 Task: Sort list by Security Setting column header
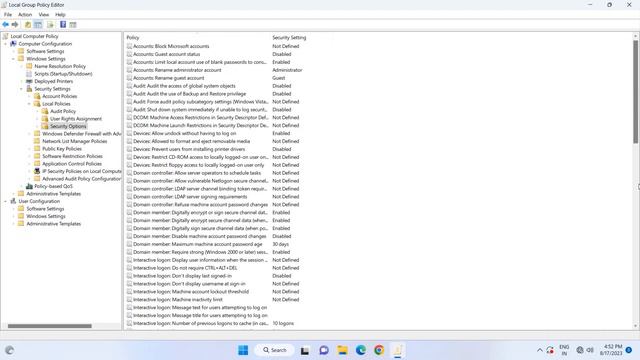click(x=289, y=38)
